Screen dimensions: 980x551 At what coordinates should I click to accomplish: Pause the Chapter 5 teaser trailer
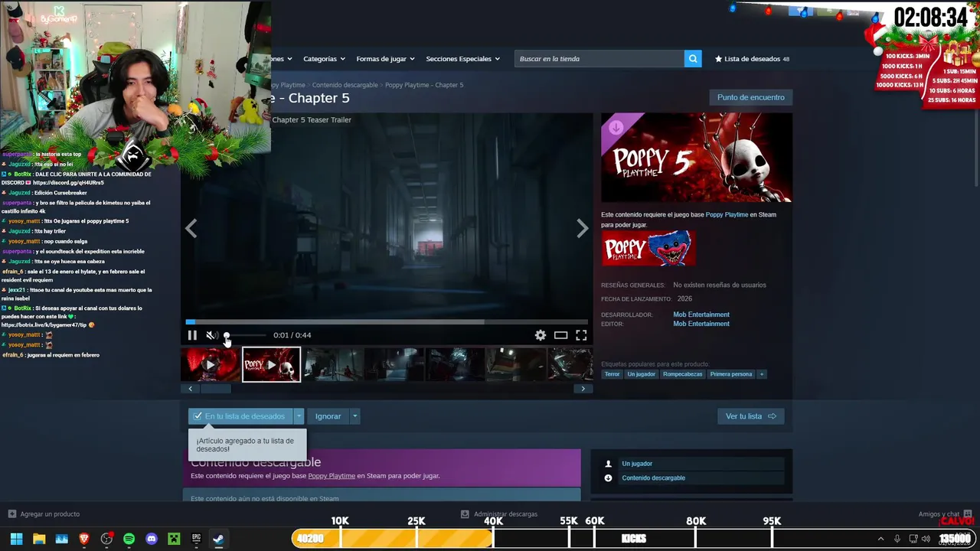[x=192, y=335]
